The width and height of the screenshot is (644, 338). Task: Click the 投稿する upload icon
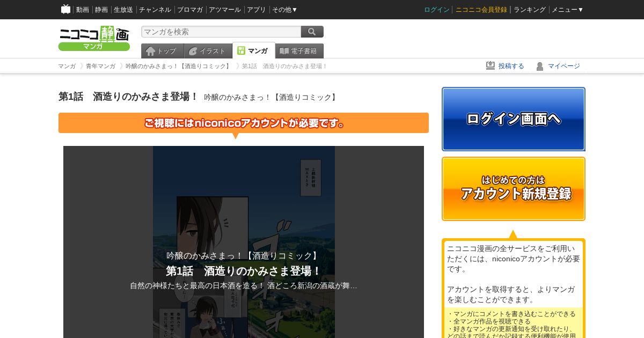491,65
